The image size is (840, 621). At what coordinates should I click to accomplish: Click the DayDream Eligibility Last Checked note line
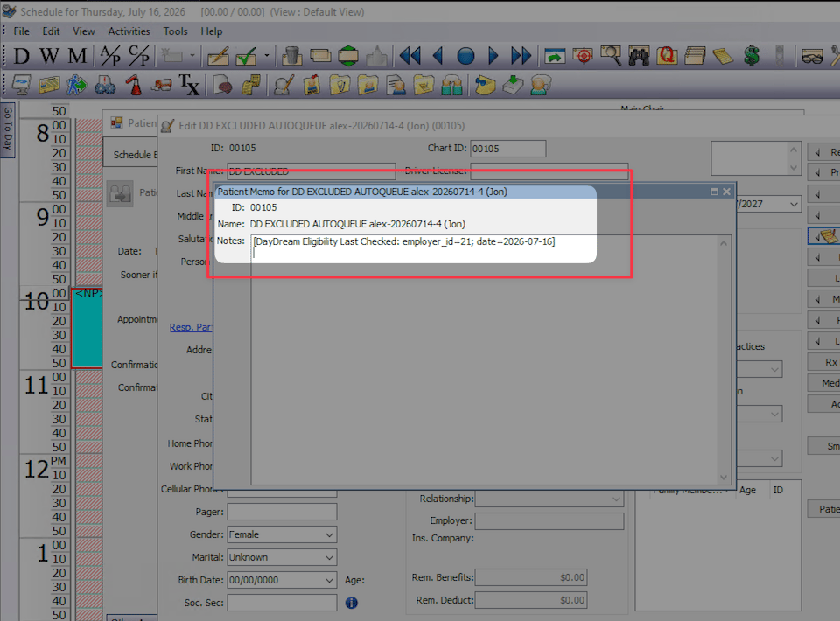[404, 241]
